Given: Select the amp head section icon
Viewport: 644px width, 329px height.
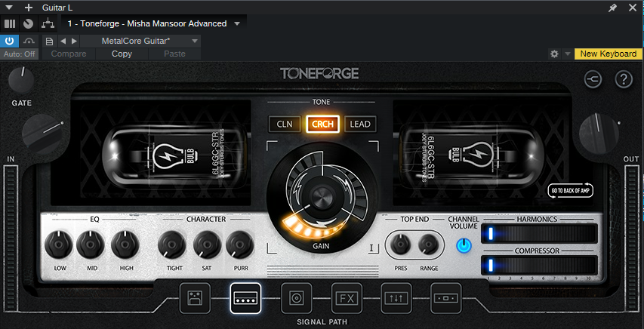Looking at the screenshot, I should tap(245, 298).
